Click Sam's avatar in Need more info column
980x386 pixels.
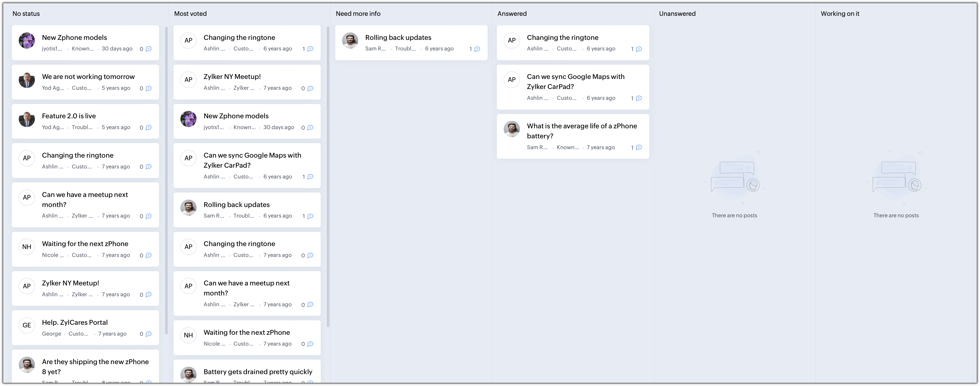[x=350, y=40]
